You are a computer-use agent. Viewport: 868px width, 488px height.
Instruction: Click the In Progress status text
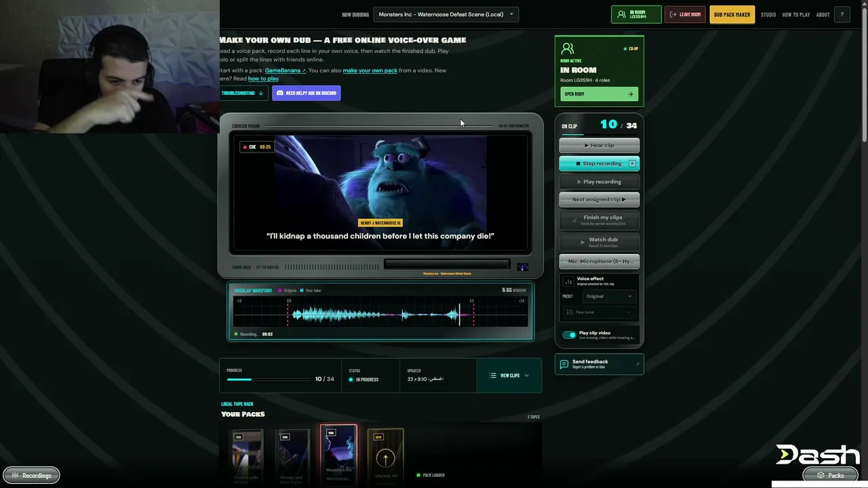(x=367, y=380)
